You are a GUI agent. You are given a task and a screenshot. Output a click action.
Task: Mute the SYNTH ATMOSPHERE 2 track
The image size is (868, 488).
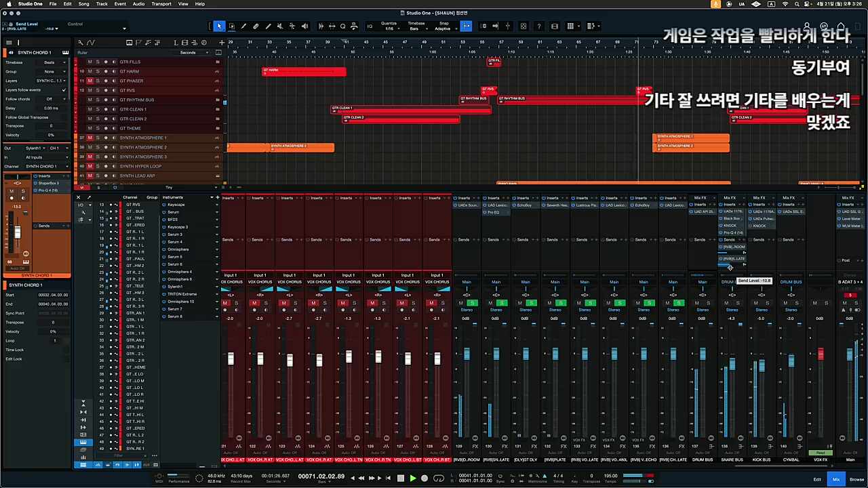(x=90, y=147)
